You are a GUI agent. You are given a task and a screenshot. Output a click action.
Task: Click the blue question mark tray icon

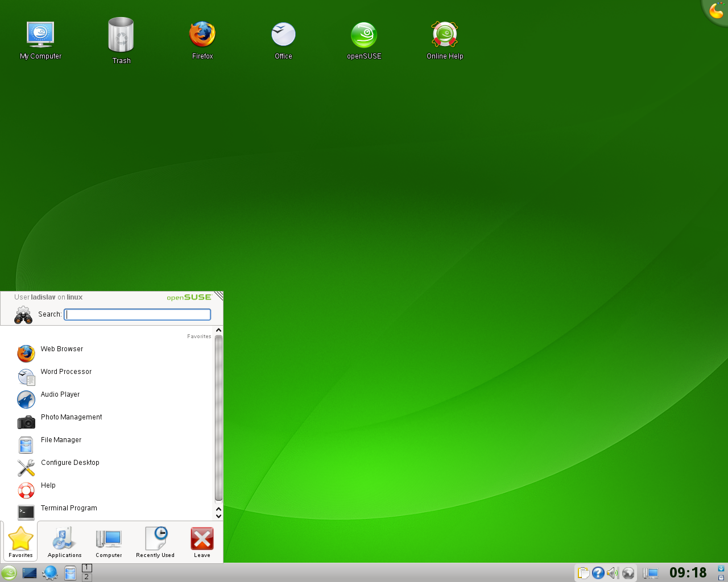point(598,573)
